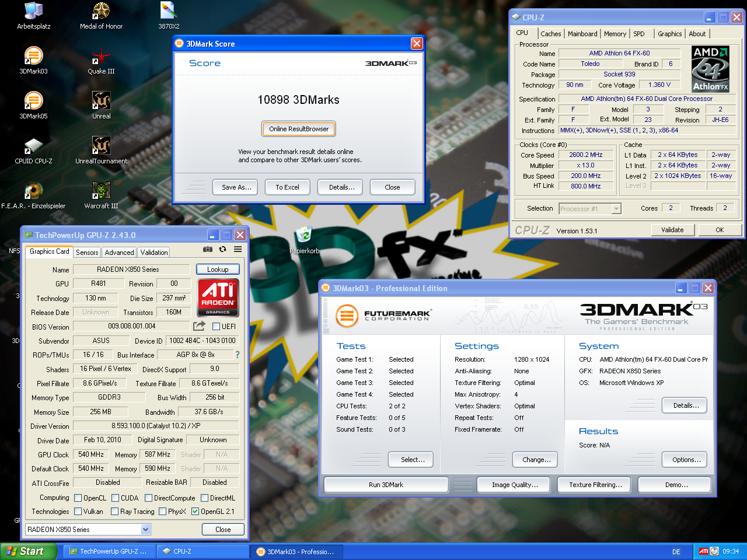Click the Validate button in CPU-Z
The height and width of the screenshot is (560, 747).
click(672, 230)
